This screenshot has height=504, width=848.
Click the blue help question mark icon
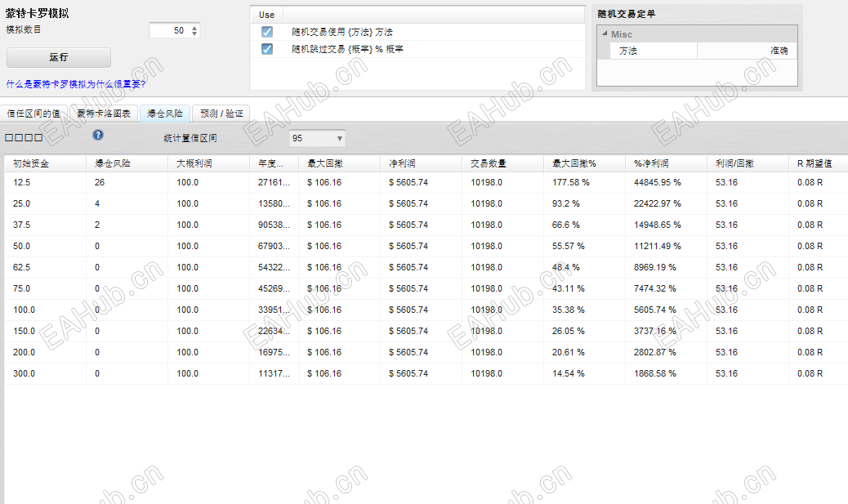pos(98,136)
